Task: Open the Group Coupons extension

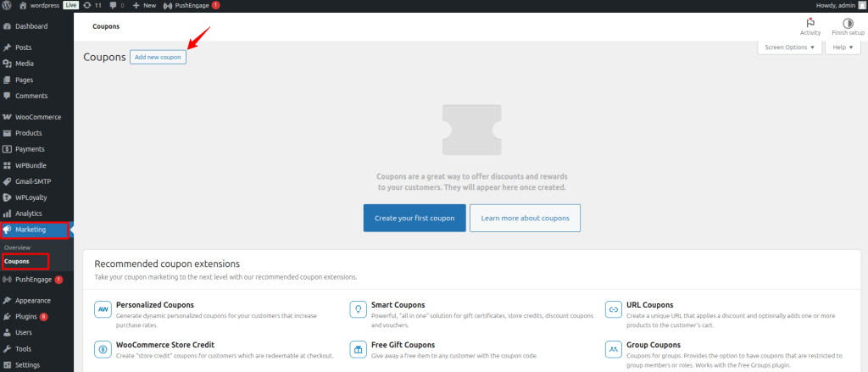Action: [x=654, y=345]
